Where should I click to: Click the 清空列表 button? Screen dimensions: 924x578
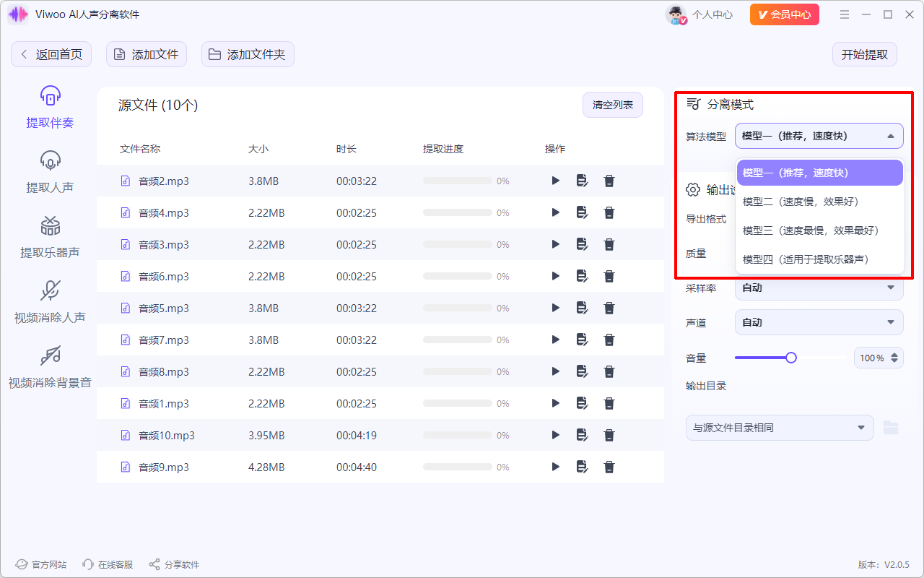pyautogui.click(x=613, y=105)
